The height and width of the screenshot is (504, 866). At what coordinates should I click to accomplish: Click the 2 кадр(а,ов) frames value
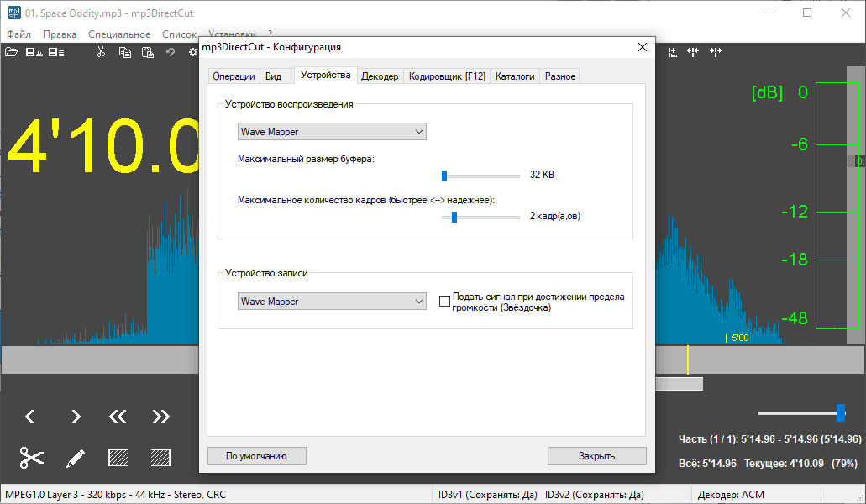[x=555, y=216]
